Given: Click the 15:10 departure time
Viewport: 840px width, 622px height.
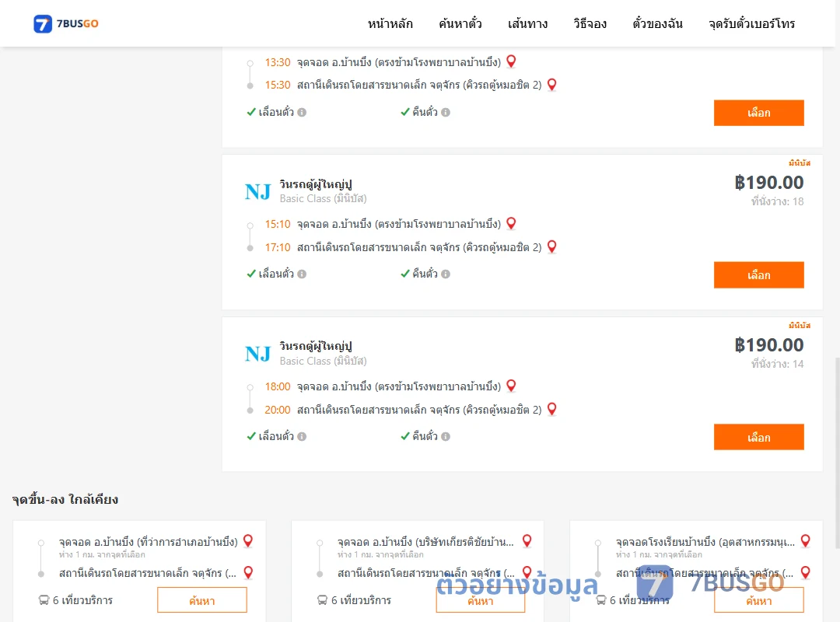Looking at the screenshot, I should tap(278, 224).
